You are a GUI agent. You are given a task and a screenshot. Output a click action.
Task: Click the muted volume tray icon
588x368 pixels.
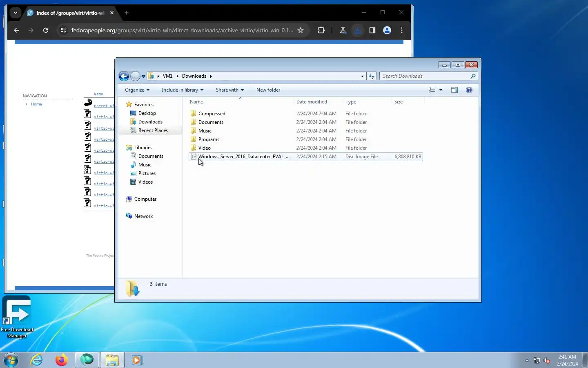pos(547,360)
